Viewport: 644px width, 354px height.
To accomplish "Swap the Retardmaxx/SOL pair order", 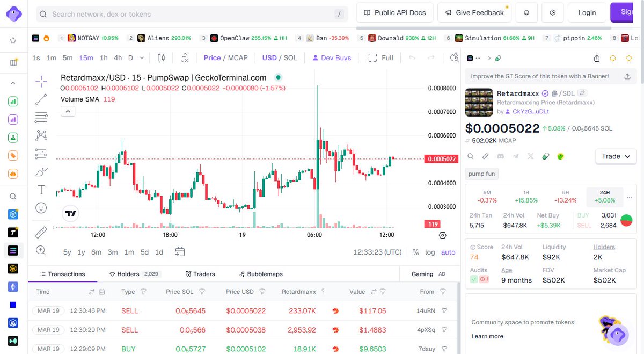I will click(582, 93).
